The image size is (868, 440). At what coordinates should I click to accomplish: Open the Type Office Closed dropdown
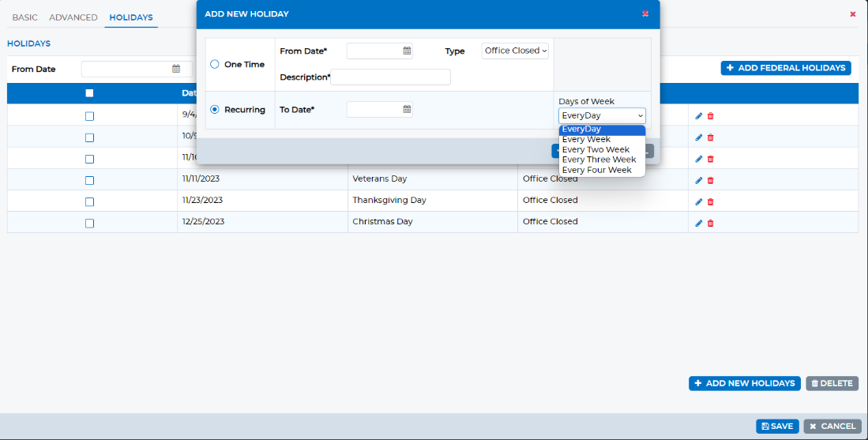click(515, 51)
